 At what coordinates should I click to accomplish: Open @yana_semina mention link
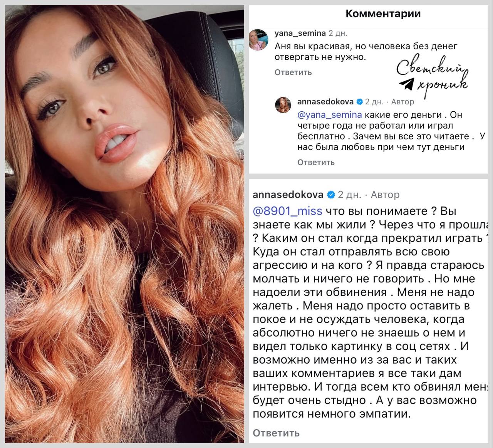point(330,115)
